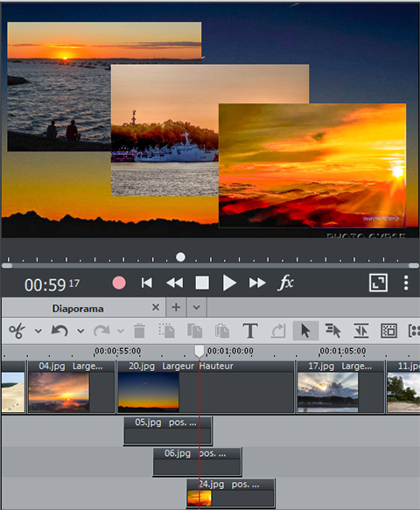Click the 00:01:05:00 timeline ruler mark
The height and width of the screenshot is (510, 420).
pos(343,351)
